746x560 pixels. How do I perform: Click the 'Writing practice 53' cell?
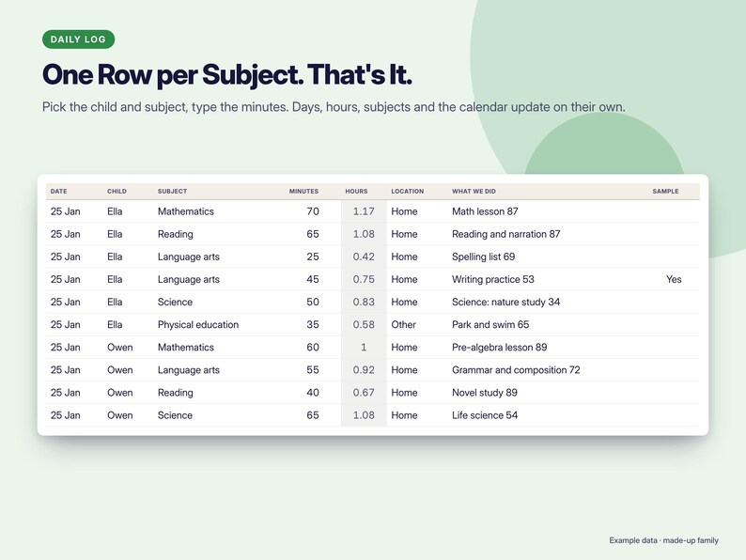[x=493, y=279]
